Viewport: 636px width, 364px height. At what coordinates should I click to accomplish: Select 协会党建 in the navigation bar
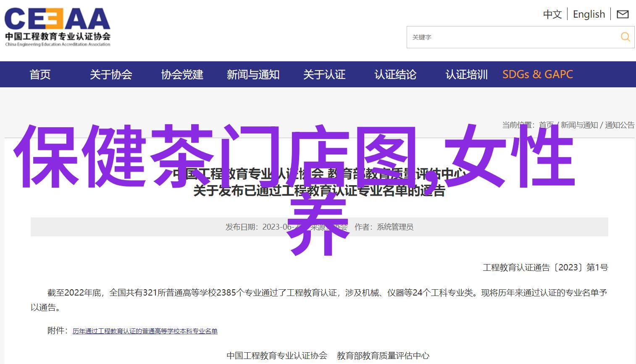[x=182, y=74]
